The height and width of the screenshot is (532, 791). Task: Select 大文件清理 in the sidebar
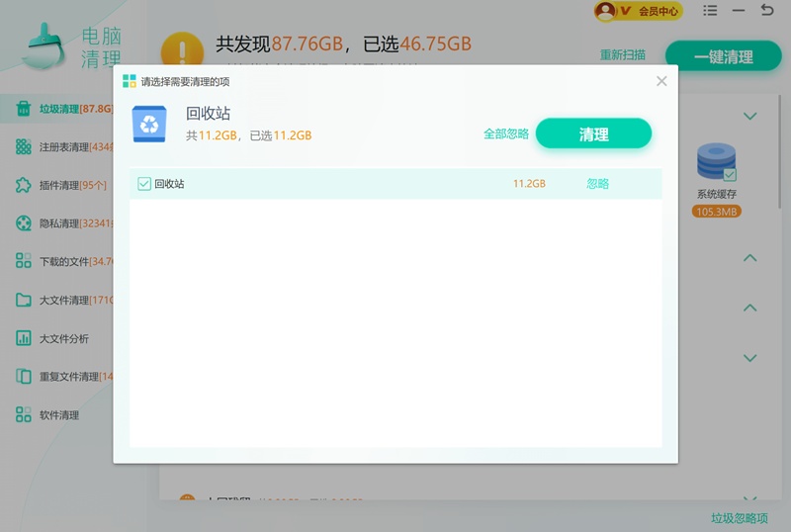(56, 300)
